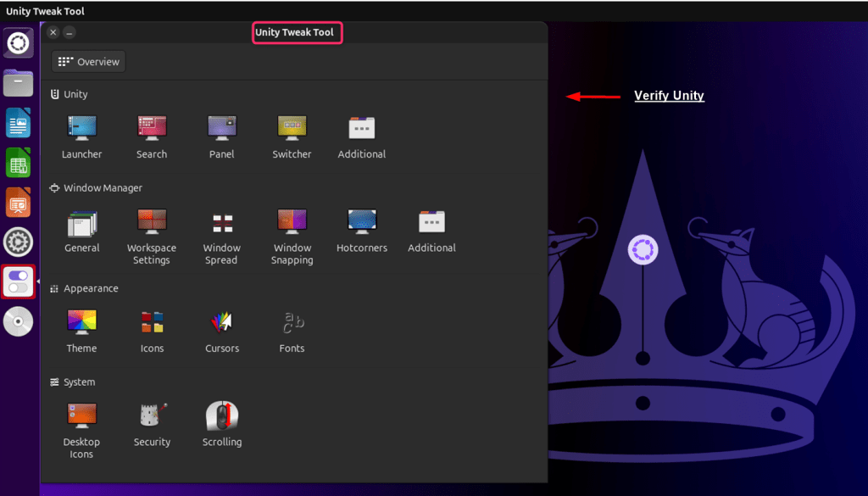The height and width of the screenshot is (496, 868).
Task: Select the Window Spread icon
Action: (x=221, y=220)
